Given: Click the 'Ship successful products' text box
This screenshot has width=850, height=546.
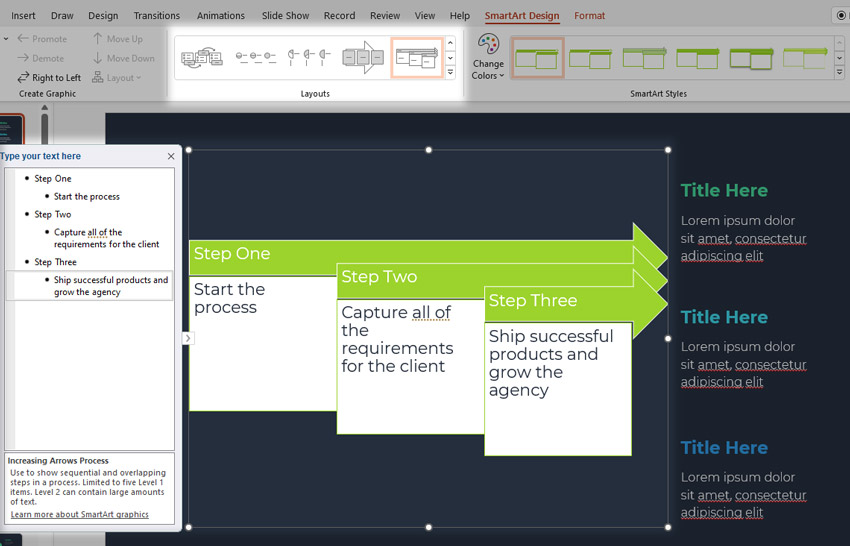Looking at the screenshot, I should coord(558,389).
